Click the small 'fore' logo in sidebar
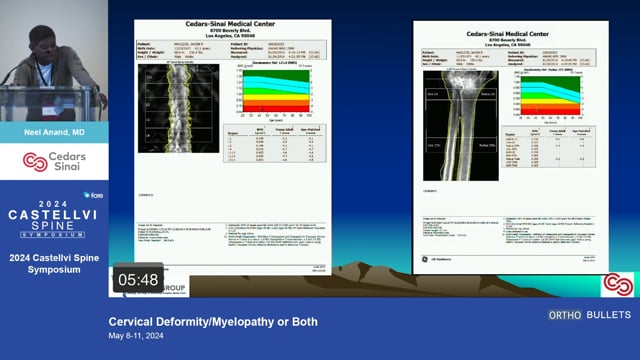The height and width of the screenshot is (360, 640). 93,196
